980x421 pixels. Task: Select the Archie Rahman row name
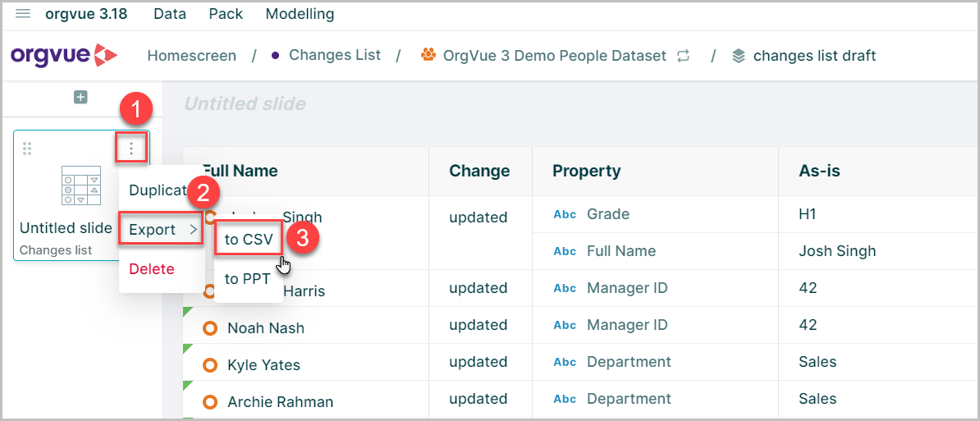(x=280, y=402)
